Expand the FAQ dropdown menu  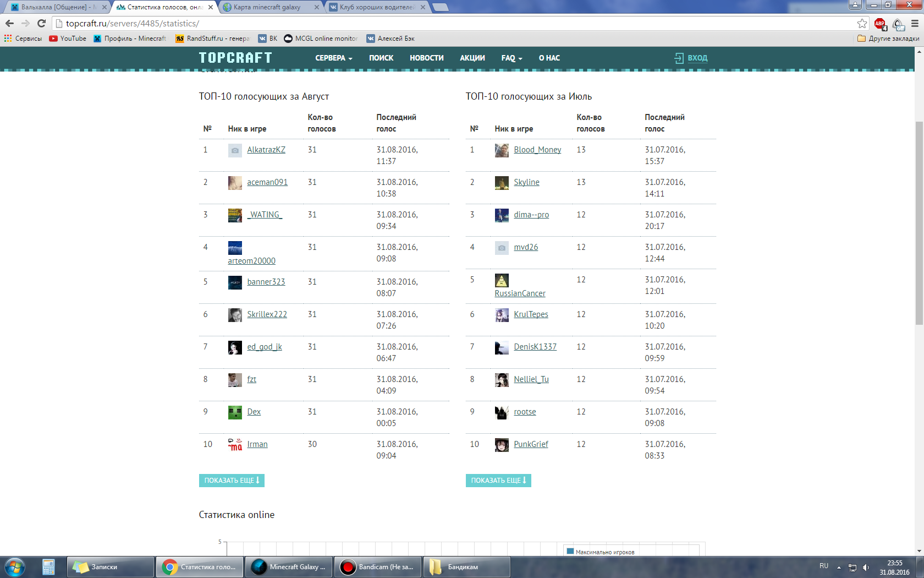512,58
